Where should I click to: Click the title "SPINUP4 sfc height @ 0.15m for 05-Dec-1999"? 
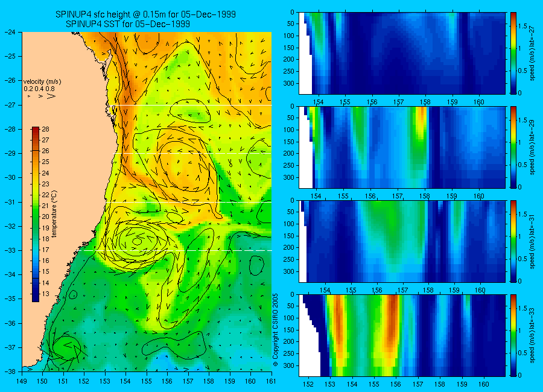point(145,14)
